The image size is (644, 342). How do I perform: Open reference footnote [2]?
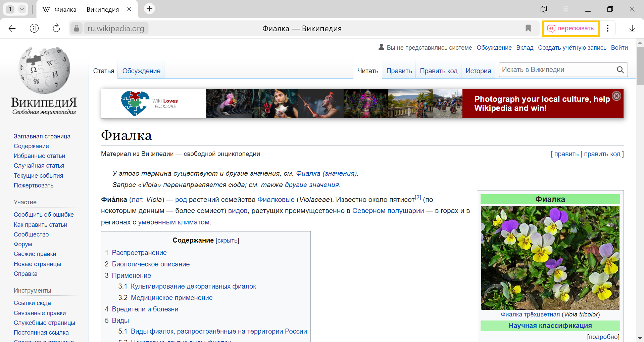point(418,198)
